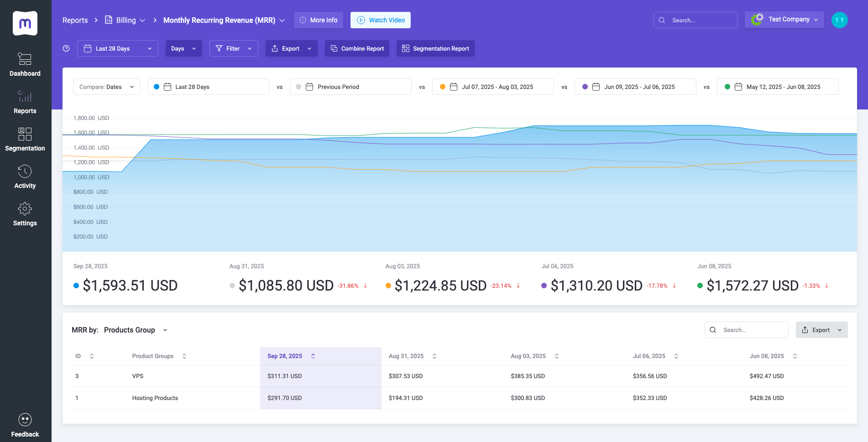868x442 pixels.
Task: Click the Combine Report button
Action: [x=357, y=48]
